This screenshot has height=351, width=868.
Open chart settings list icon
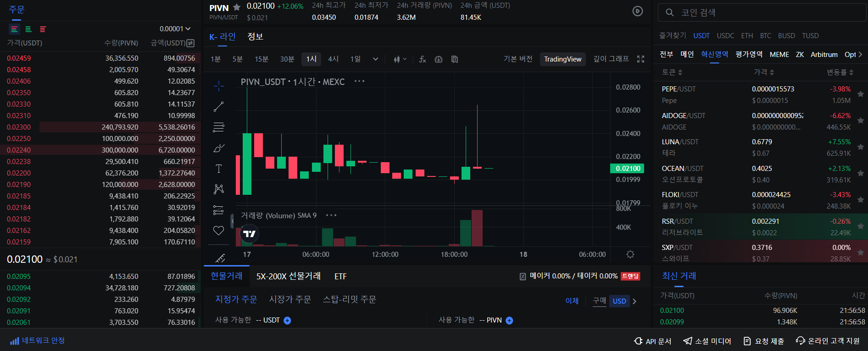pos(455,59)
